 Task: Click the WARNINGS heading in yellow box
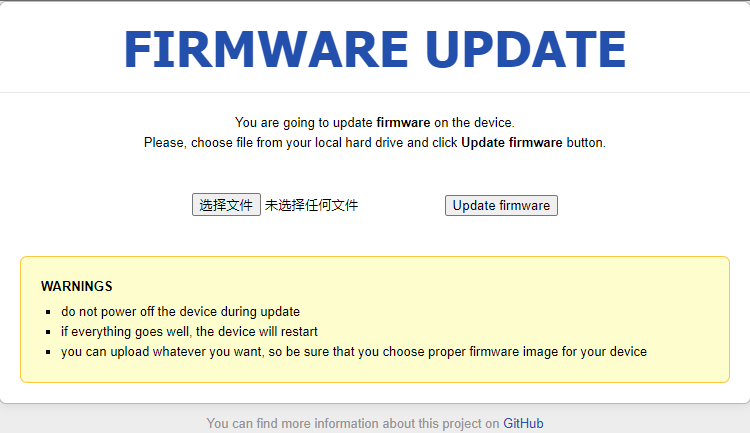pyautogui.click(x=77, y=286)
